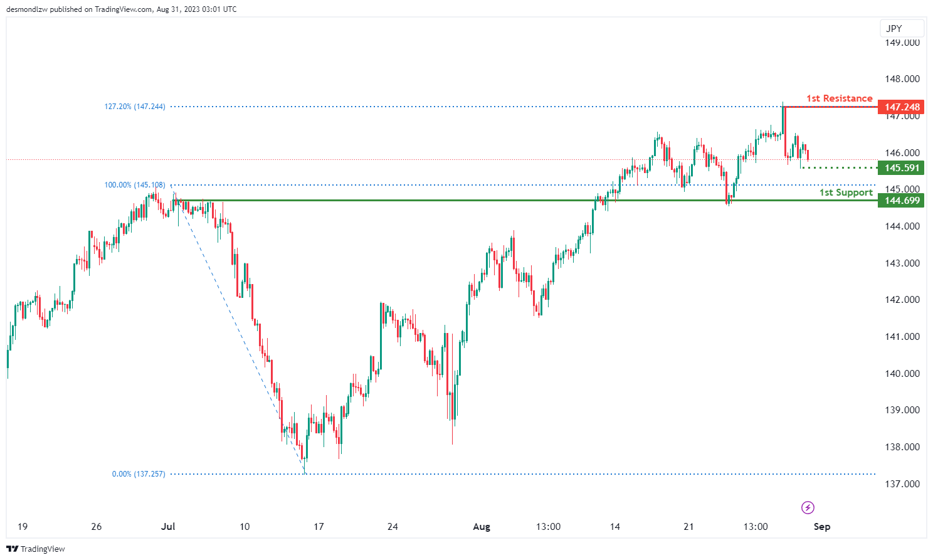Open the JPY currency selector
Viewport: 933px width, 560px height.
(902, 28)
